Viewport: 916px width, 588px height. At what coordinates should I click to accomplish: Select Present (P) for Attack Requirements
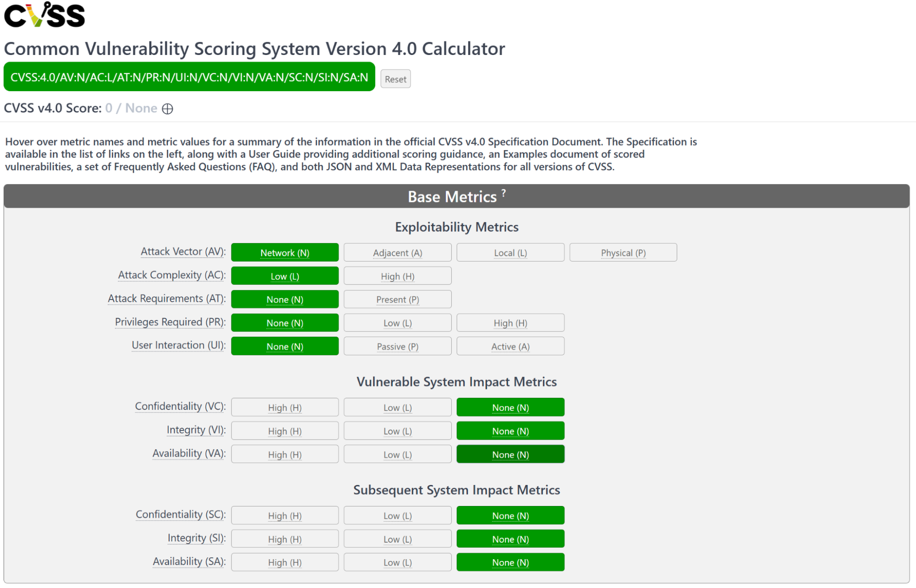397,299
